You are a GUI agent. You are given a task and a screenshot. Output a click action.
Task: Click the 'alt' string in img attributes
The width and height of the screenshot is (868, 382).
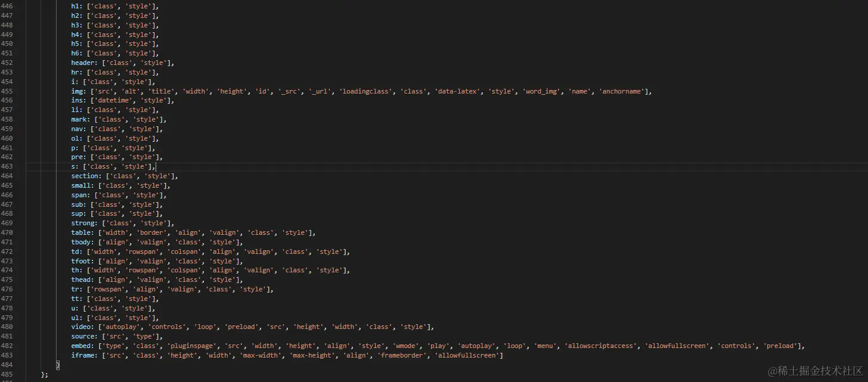[x=131, y=91]
